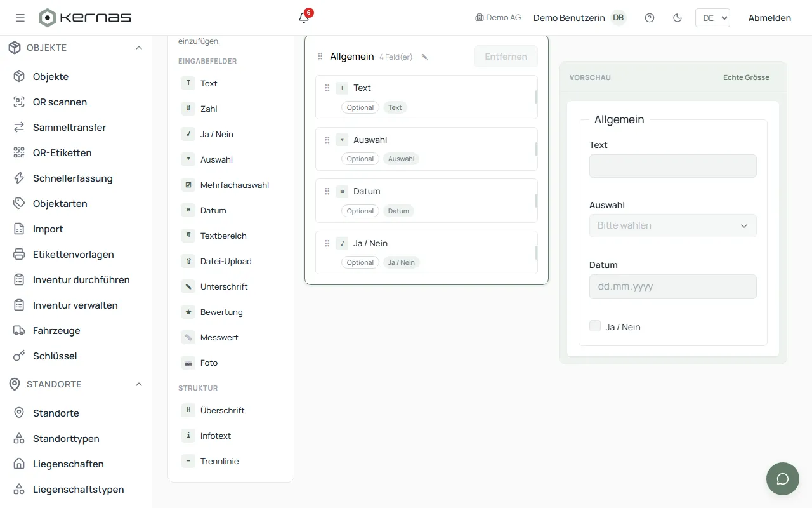
Task: Open QR scannen in sidebar
Action: 76,102
